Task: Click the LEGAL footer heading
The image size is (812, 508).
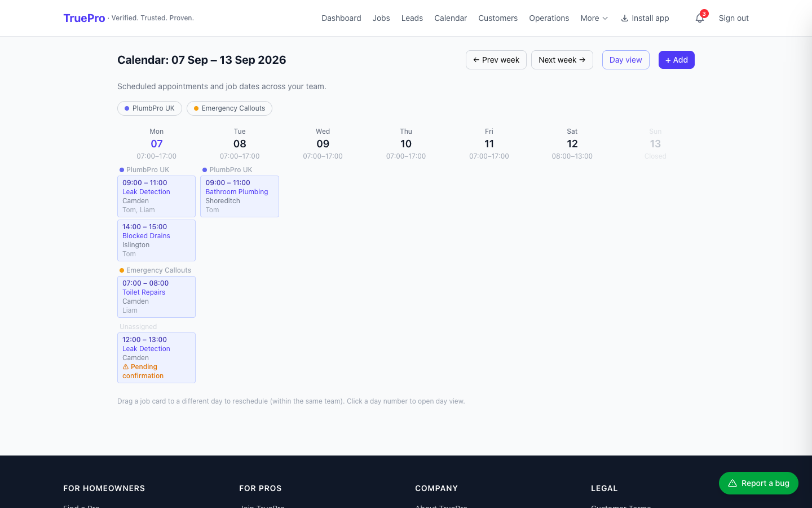Action: [x=604, y=488]
